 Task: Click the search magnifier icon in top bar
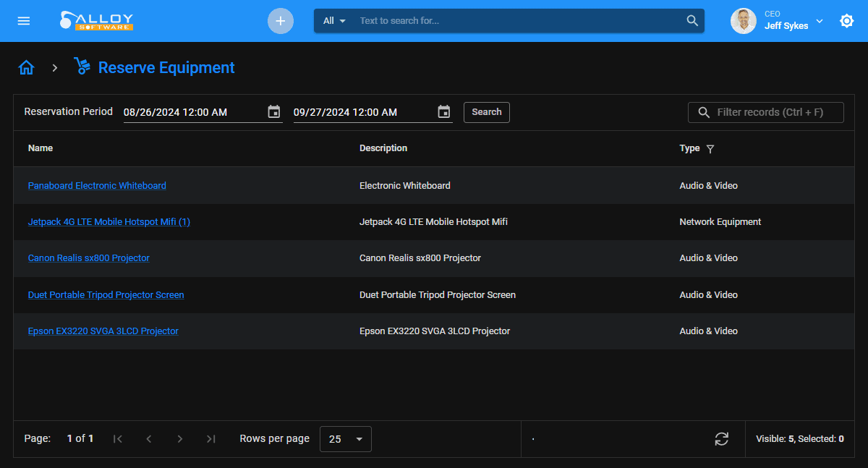(x=692, y=21)
